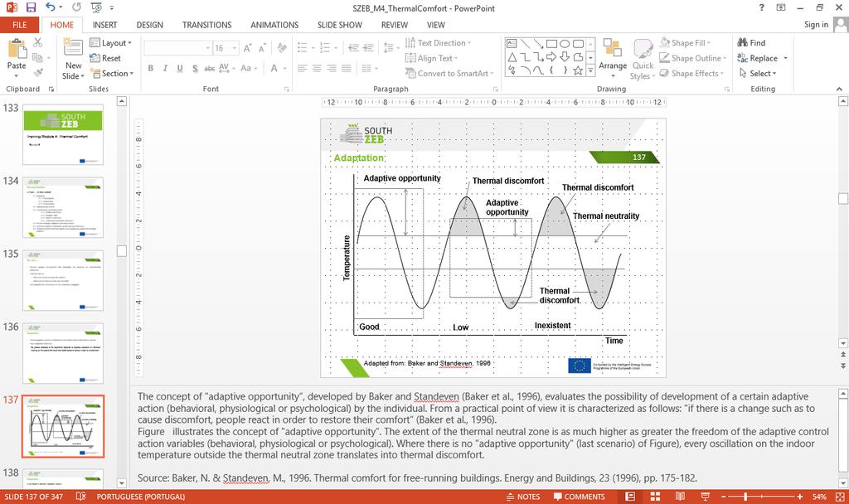Click Find in Editing group
This screenshot has width=849, height=504.
[x=751, y=43]
